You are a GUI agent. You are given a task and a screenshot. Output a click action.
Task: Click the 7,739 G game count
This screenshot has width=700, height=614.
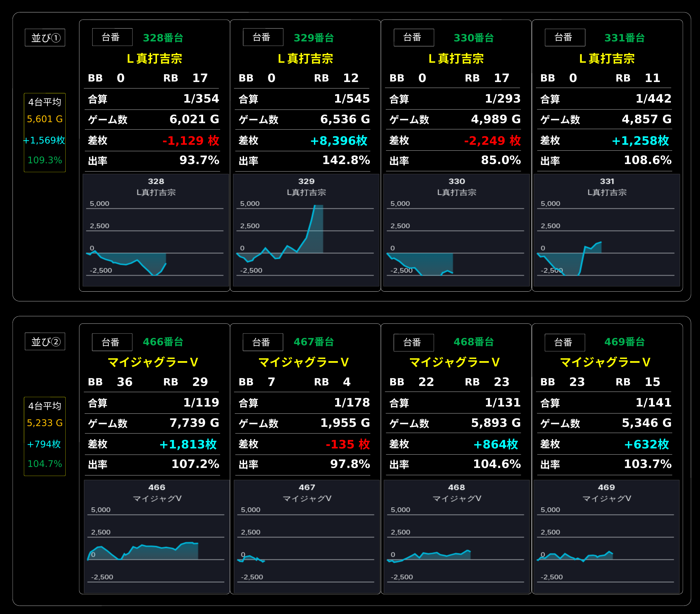[x=194, y=423]
